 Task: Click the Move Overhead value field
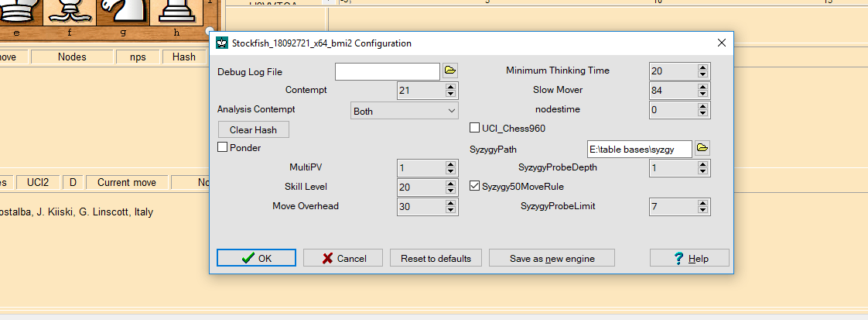click(x=422, y=207)
